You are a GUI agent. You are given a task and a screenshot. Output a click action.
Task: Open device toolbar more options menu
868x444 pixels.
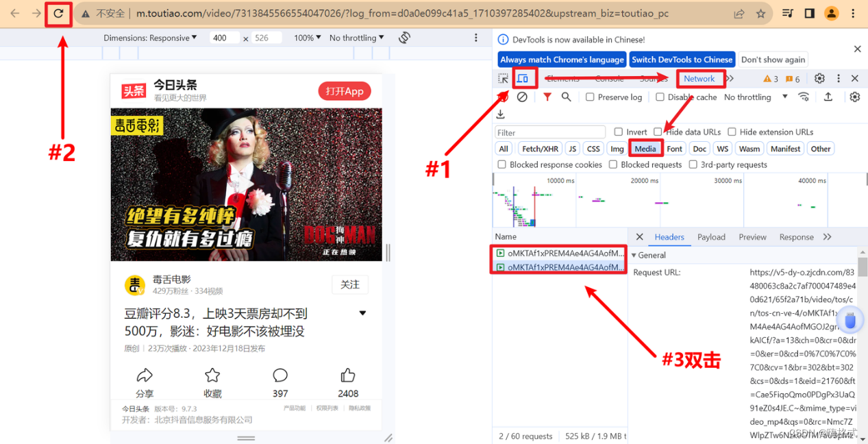(476, 38)
